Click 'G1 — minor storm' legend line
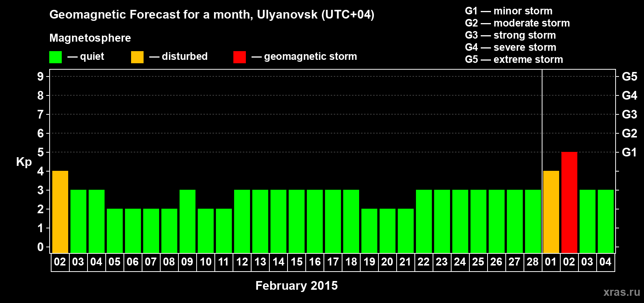This screenshot has height=303, width=644. click(509, 11)
